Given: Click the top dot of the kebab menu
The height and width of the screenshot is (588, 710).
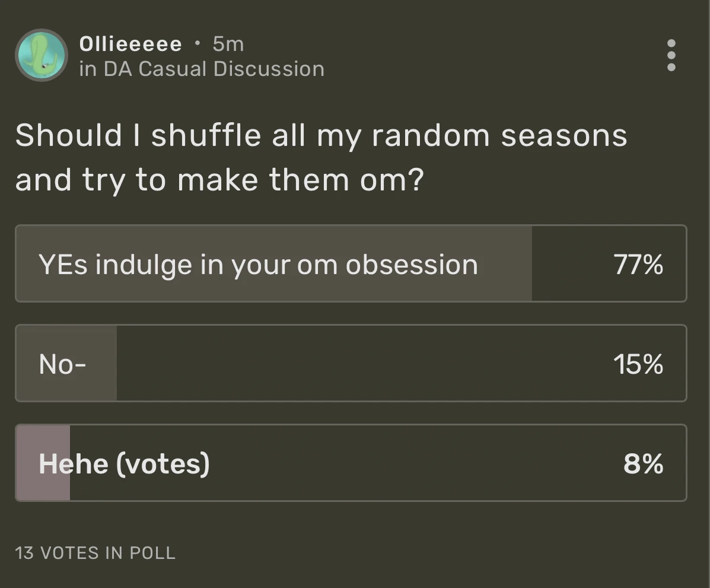Looking at the screenshot, I should 670,42.
